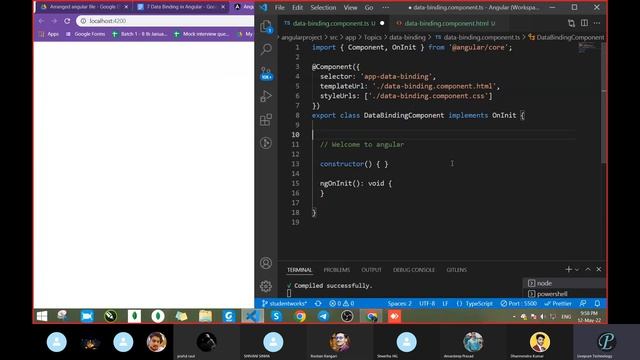The height and width of the screenshot is (360, 640).
Task: Select the data-binding.component.ts editor tab
Action: click(334, 23)
